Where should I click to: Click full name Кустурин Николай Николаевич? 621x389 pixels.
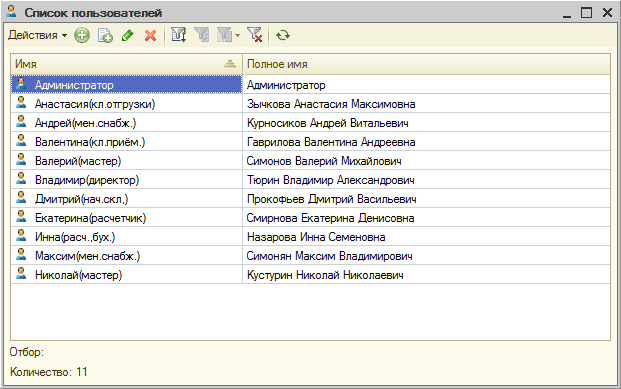(325, 275)
